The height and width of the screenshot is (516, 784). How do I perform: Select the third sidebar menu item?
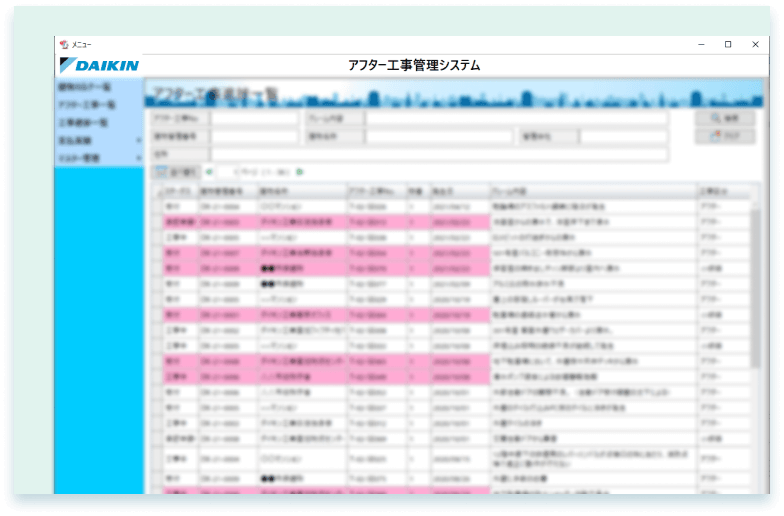[82, 123]
